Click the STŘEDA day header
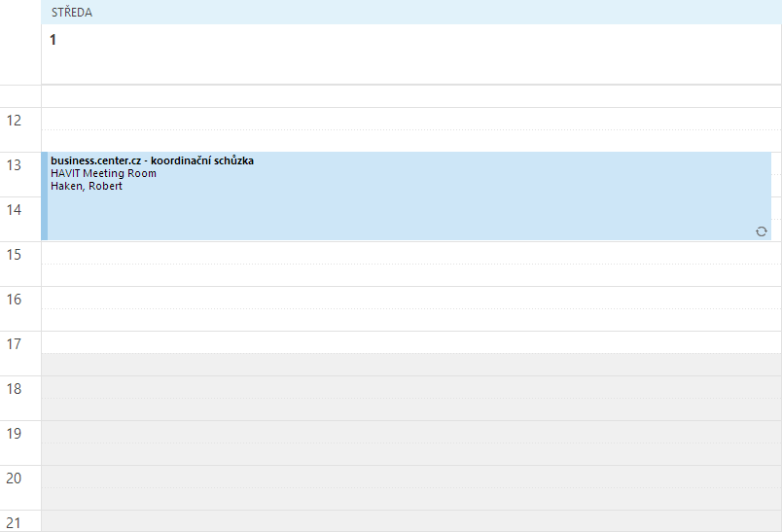 coord(72,12)
